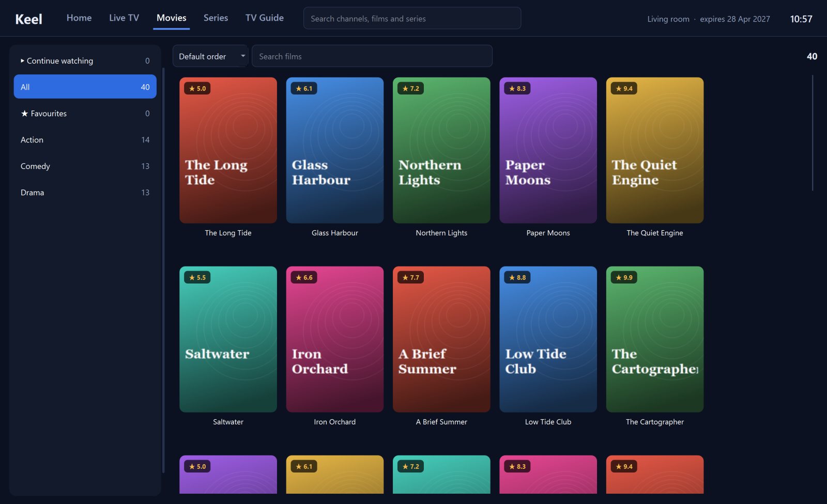
Task: Click the Search films input
Action: point(372,56)
